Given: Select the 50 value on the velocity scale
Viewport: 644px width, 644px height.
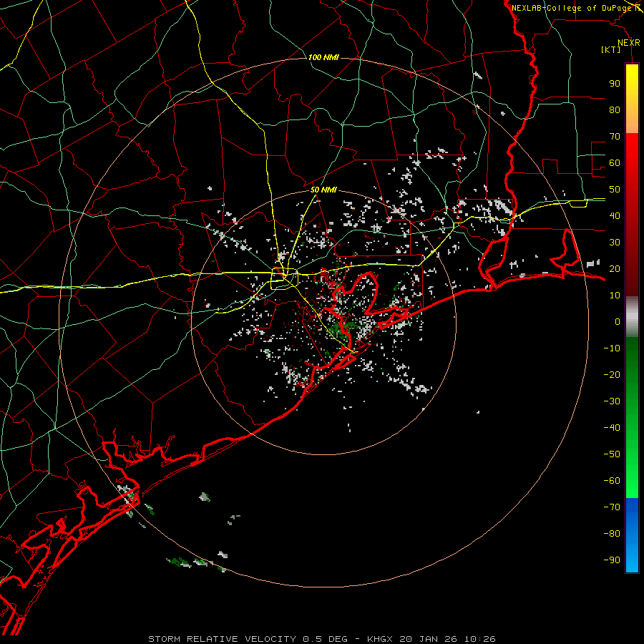Looking at the screenshot, I should click(615, 190).
